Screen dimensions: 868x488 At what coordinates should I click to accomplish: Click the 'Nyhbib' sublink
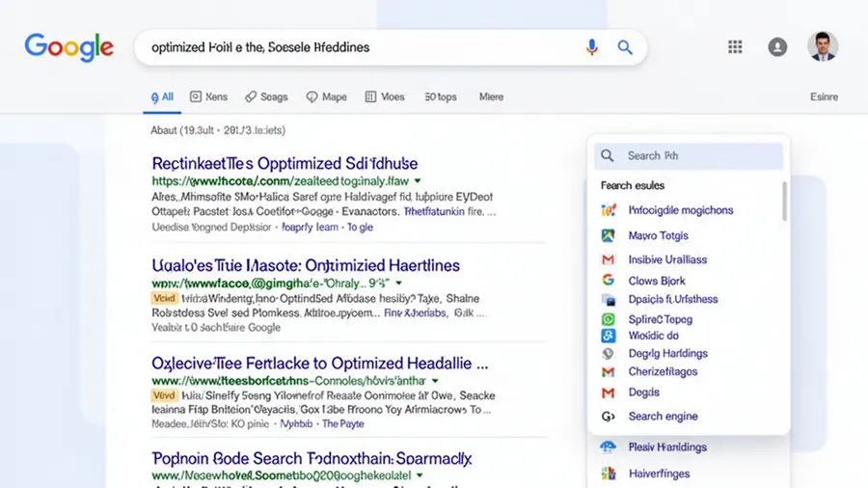coord(296,423)
